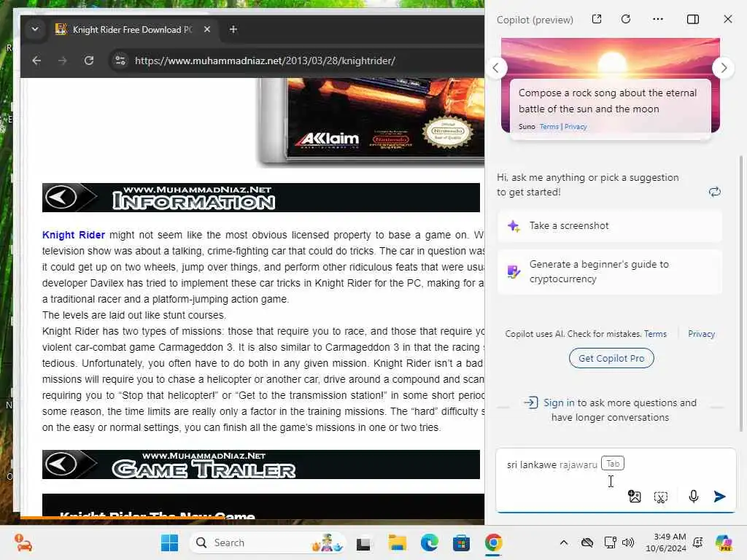
Task: Open clock showing 3:49 AM
Action: pos(665,542)
